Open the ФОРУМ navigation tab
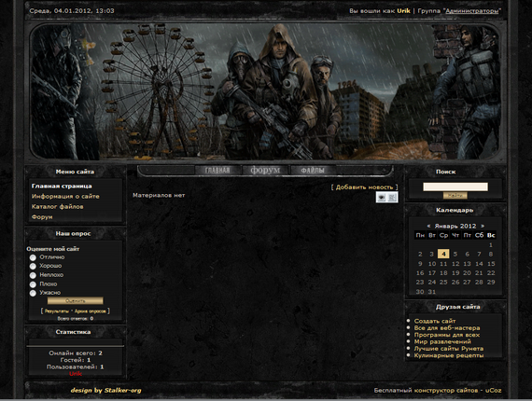Viewport: 532px width, 401px height. click(x=265, y=170)
